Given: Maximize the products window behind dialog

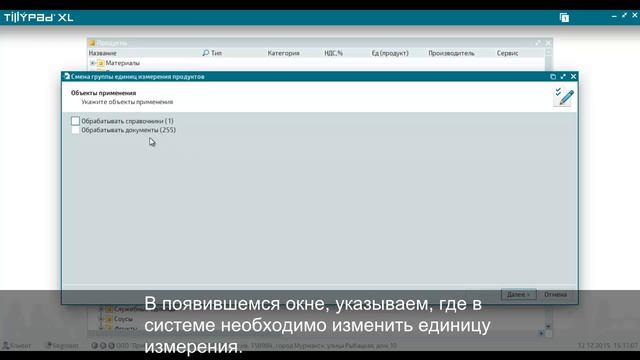Looking at the screenshot, I should coord(538,43).
